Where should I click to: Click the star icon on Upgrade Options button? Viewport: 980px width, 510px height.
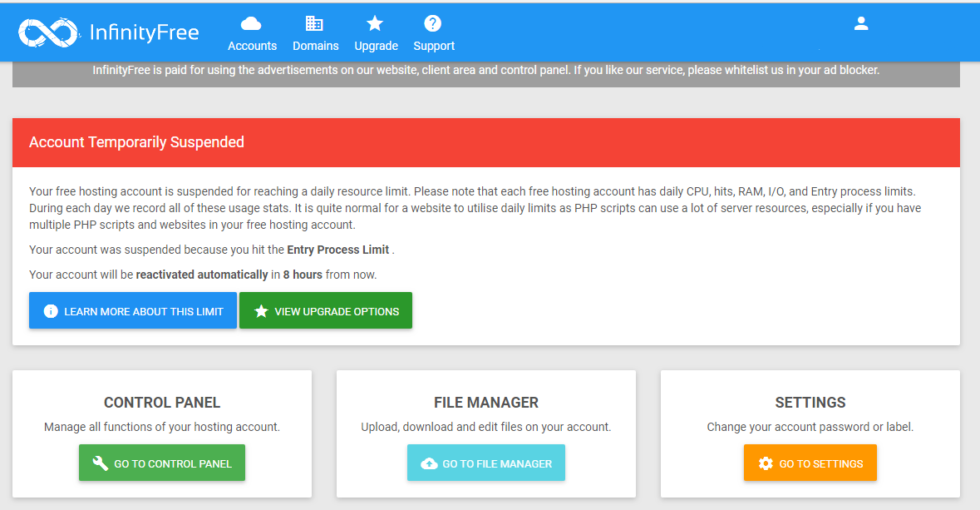[261, 311]
